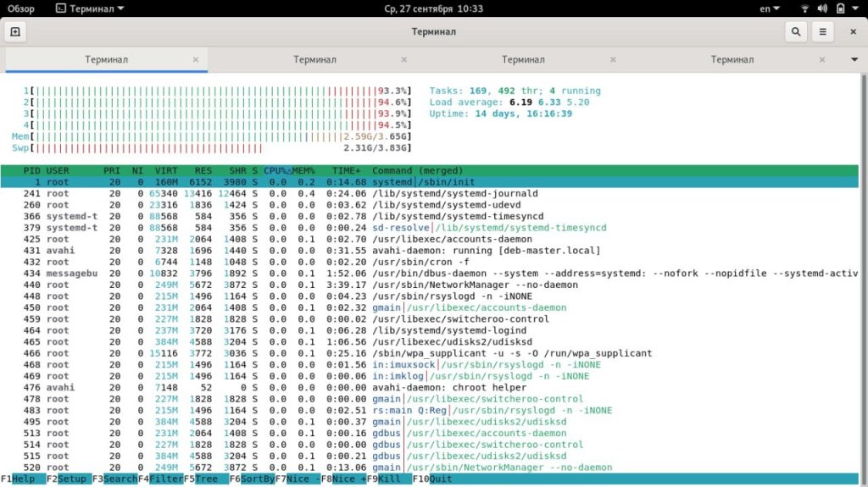868x487 pixels.
Task: Click the F10 Quit button
Action: (431, 479)
